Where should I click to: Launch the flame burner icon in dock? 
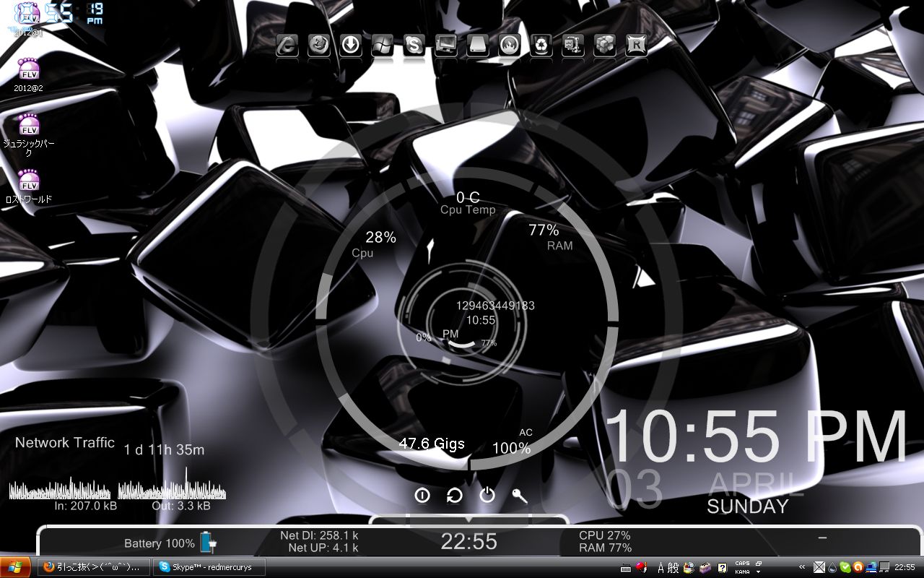(x=509, y=46)
